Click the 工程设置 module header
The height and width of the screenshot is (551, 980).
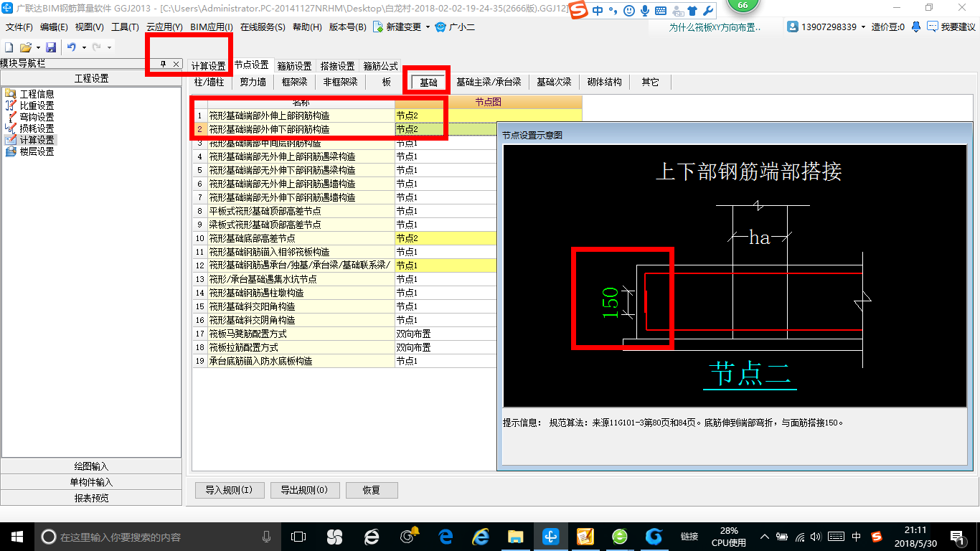pos(91,78)
